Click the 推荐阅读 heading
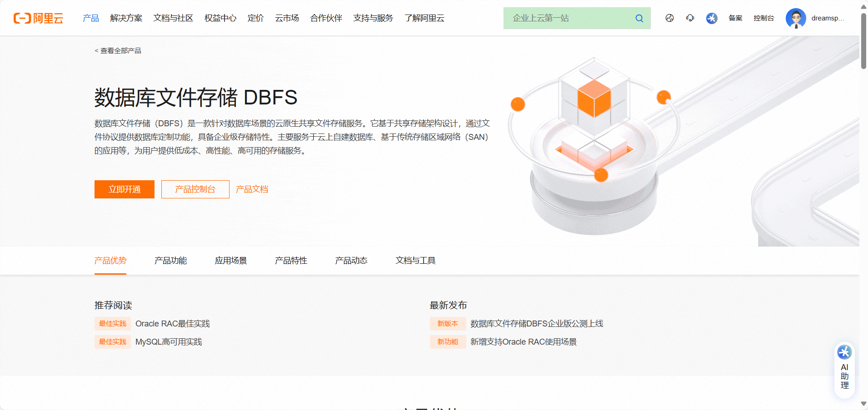The height and width of the screenshot is (410, 868). click(113, 305)
